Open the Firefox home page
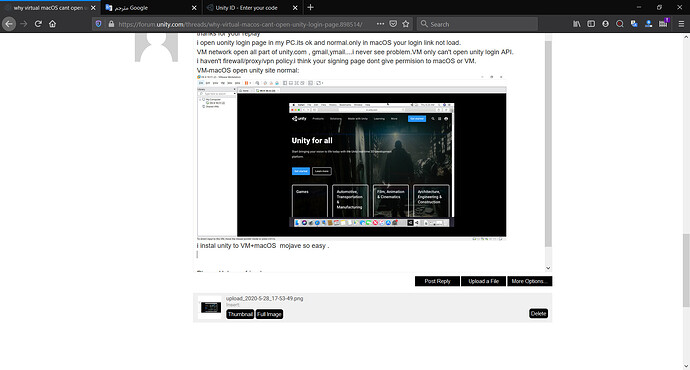This screenshot has height=370, width=690. click(x=52, y=24)
